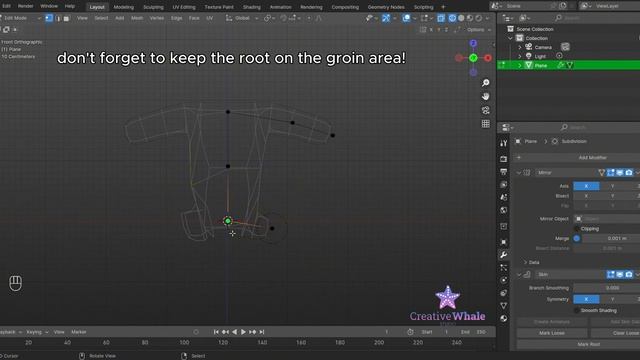Image resolution: width=640 pixels, height=360 pixels.
Task: Jump to timeline end button
Action: coord(262,332)
